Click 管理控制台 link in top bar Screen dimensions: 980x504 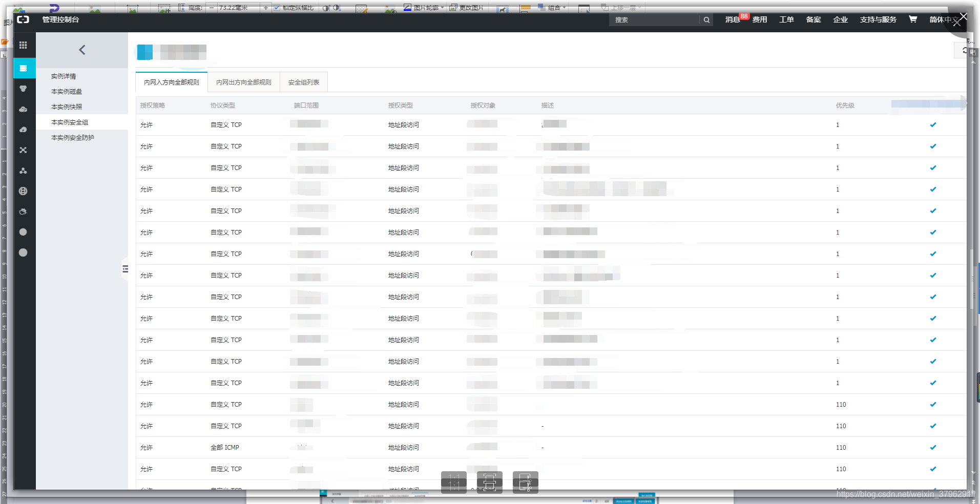tap(60, 19)
